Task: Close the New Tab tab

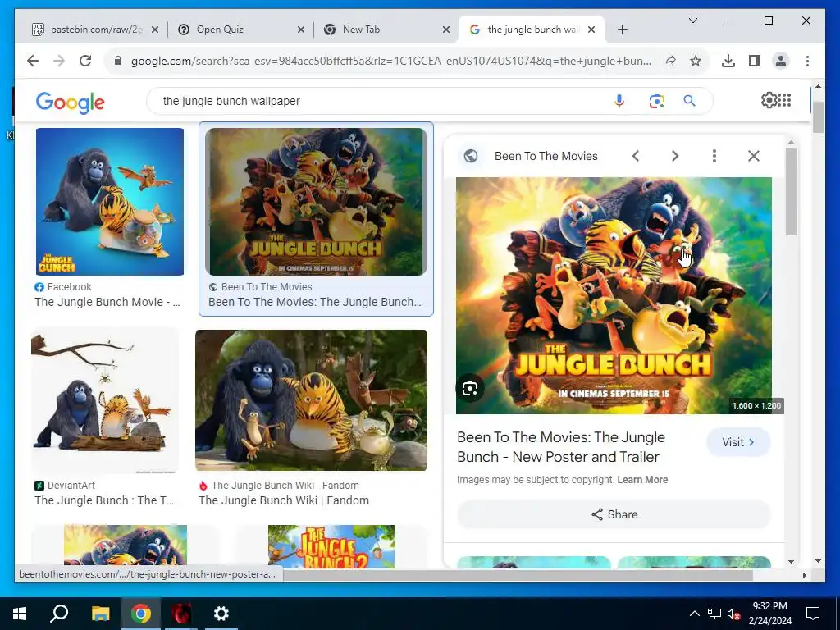Action: pos(446,30)
